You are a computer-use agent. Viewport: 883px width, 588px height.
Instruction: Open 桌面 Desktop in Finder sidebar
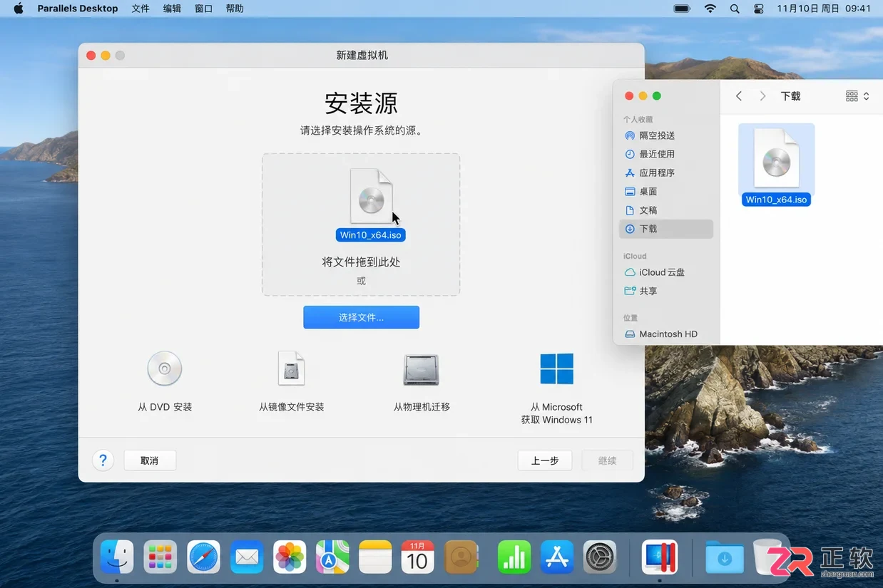[666, 192]
